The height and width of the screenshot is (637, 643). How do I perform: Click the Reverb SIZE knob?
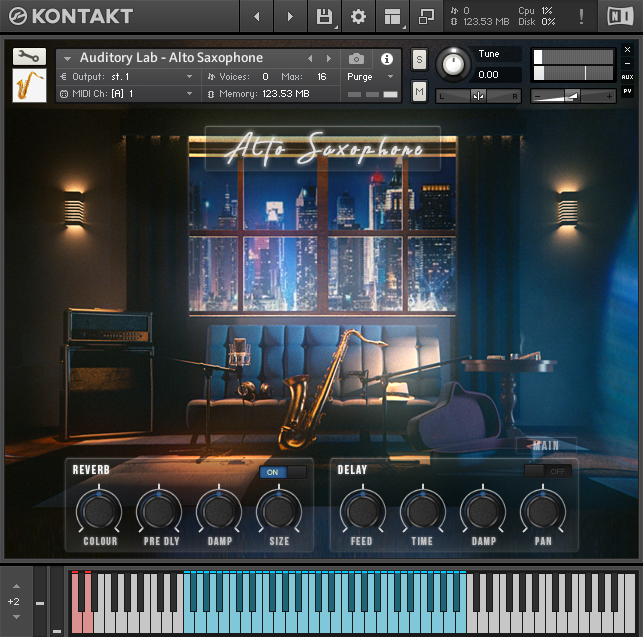coord(279,511)
